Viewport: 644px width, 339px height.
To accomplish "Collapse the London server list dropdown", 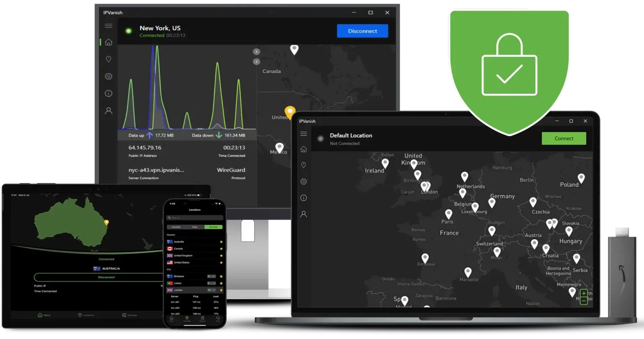I will click(x=211, y=290).
